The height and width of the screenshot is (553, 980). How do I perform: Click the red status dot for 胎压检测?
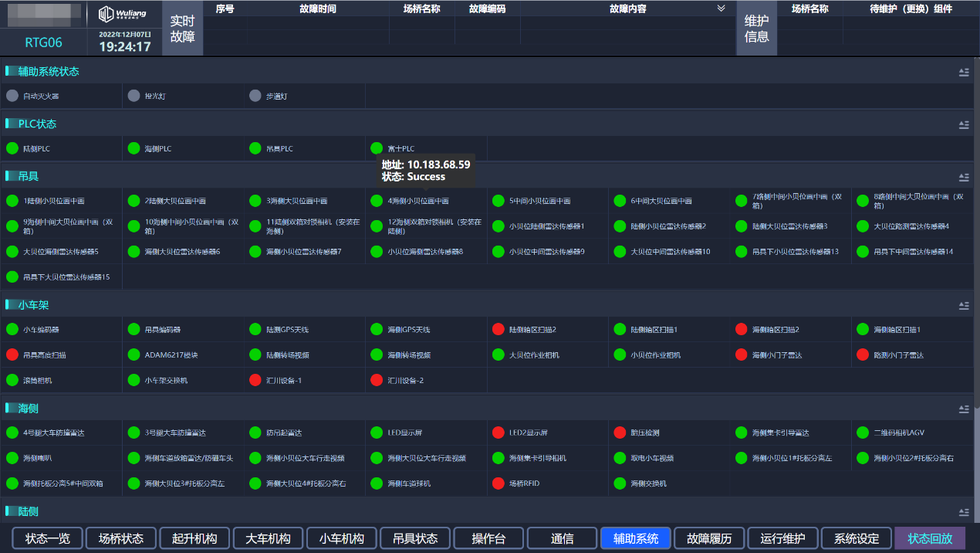pyautogui.click(x=620, y=433)
